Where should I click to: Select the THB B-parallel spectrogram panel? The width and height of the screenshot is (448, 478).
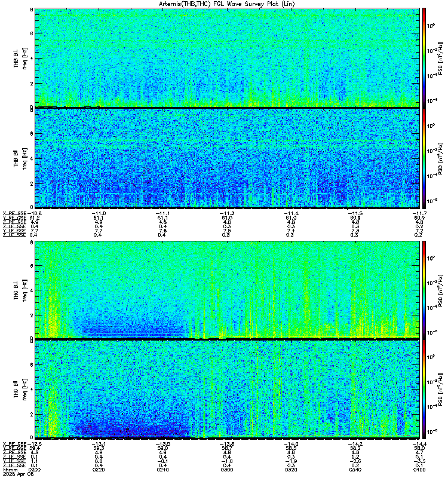tap(227, 158)
